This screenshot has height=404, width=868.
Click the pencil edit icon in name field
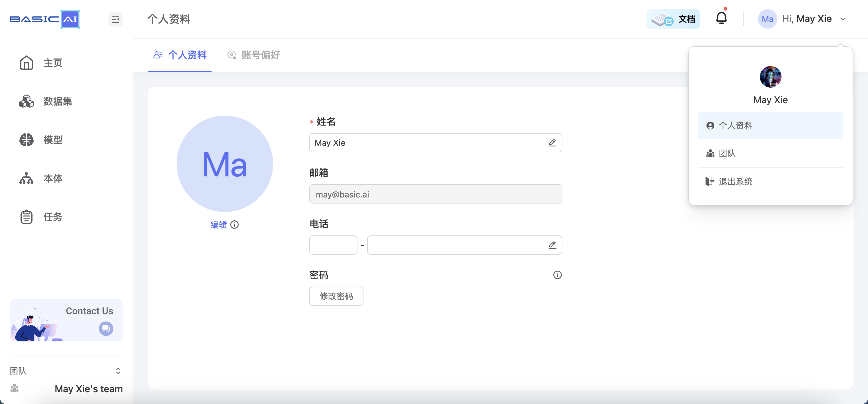point(552,143)
